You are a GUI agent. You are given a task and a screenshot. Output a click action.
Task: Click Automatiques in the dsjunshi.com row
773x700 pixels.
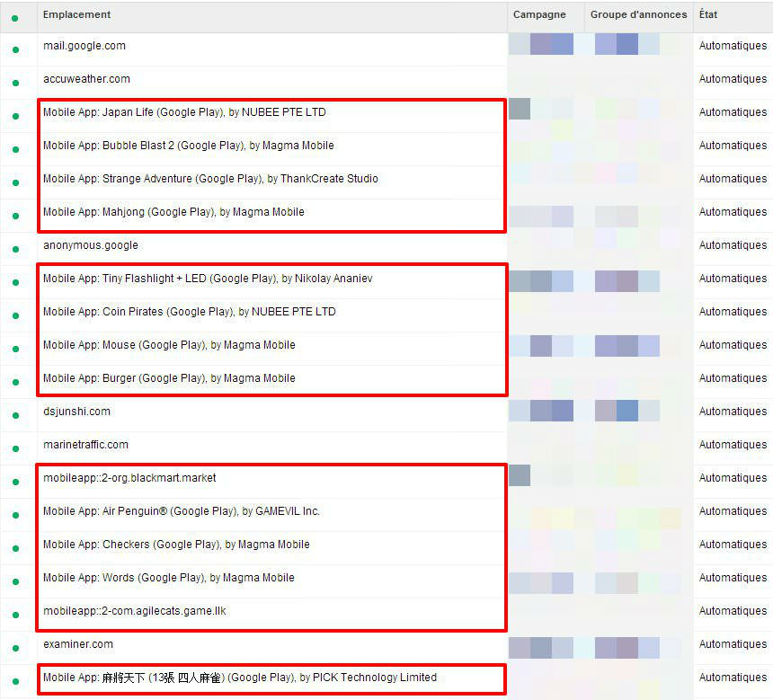733,412
